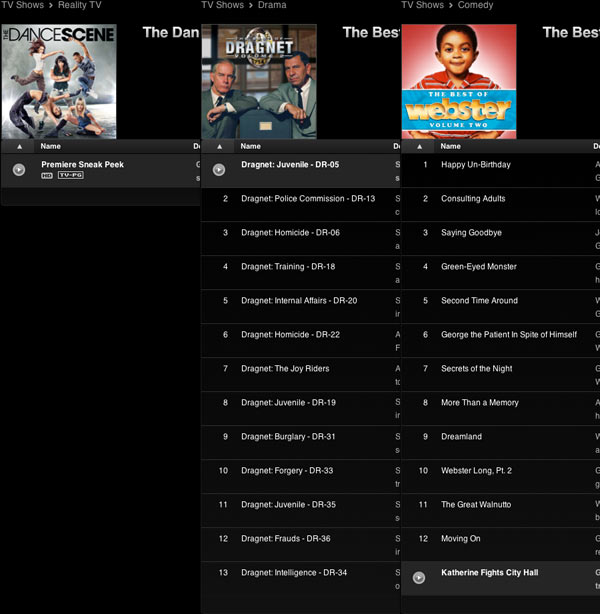Toggle sort arrow above the Webster episode numbers
The width and height of the screenshot is (600, 614).
coord(419,146)
